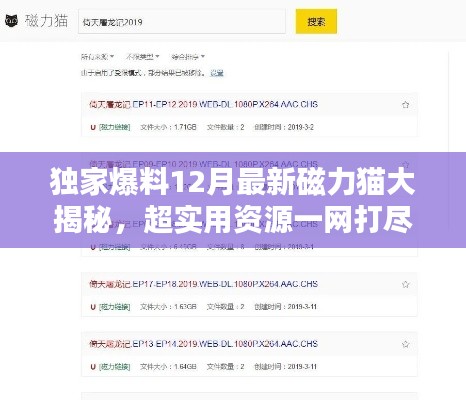Image resolution: width=466 pixels, height=400 pixels.
Task: Star the EP17-EP18 result
Action: pos(405,285)
